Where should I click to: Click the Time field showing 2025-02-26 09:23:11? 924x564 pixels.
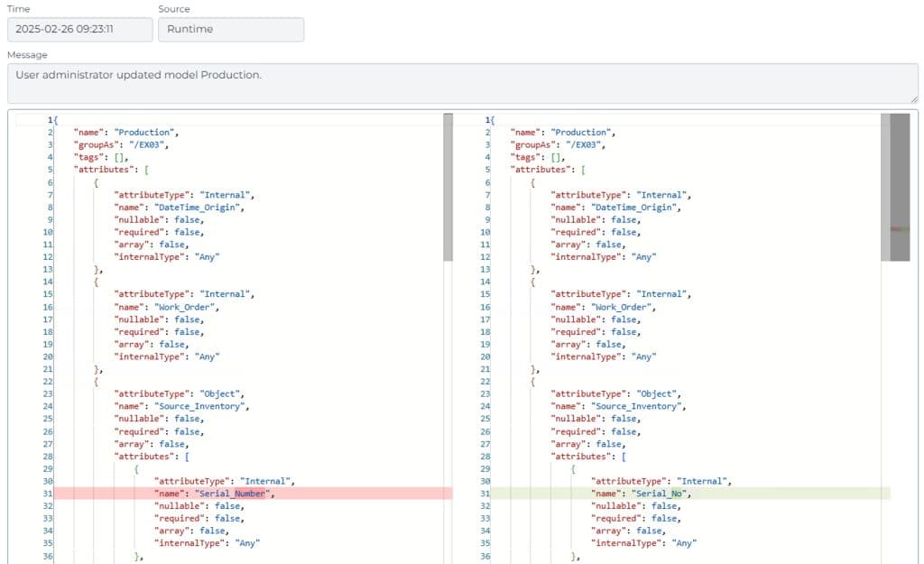[79, 29]
